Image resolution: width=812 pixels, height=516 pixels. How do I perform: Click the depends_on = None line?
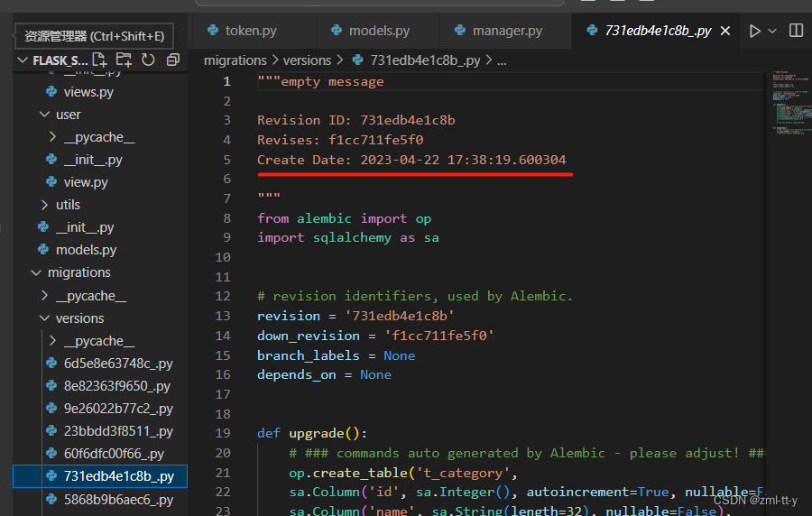point(324,374)
